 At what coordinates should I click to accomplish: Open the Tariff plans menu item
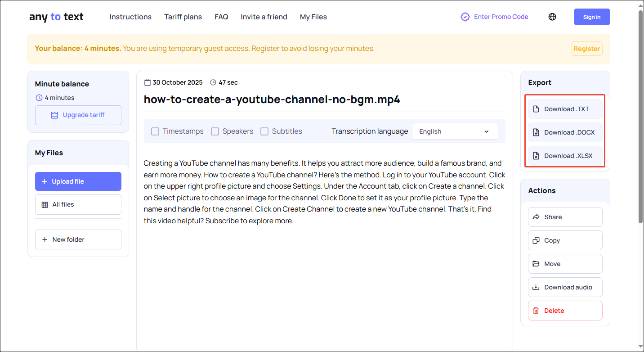pyautogui.click(x=183, y=17)
